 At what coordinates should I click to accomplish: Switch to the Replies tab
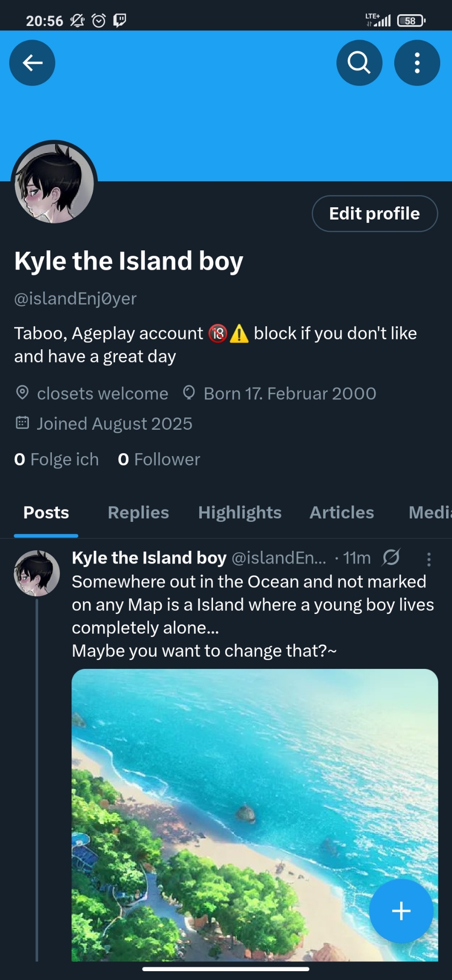(138, 513)
